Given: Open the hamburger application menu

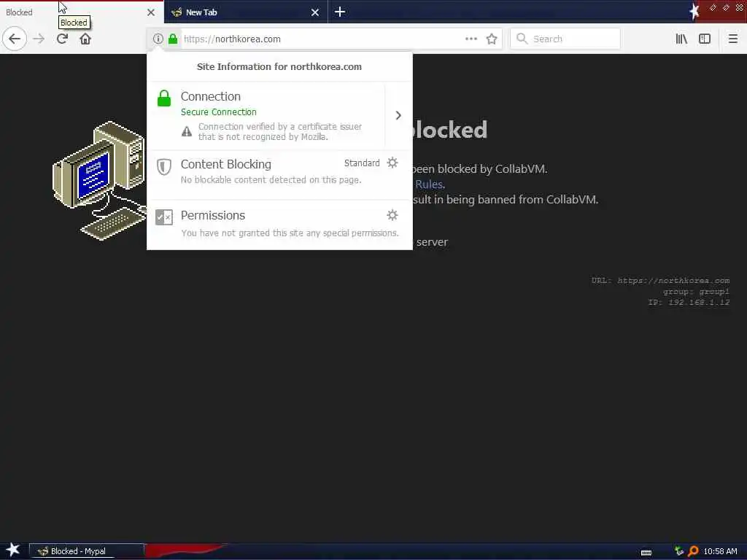Looking at the screenshot, I should click(733, 39).
